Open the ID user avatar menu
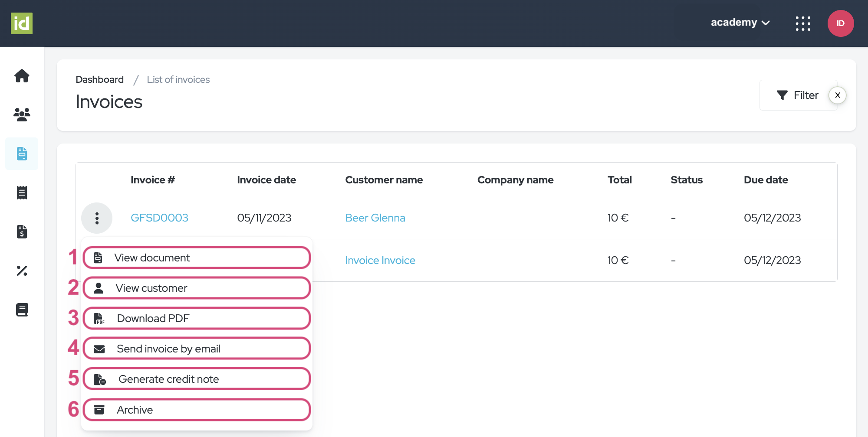This screenshot has height=437, width=868. (x=840, y=23)
